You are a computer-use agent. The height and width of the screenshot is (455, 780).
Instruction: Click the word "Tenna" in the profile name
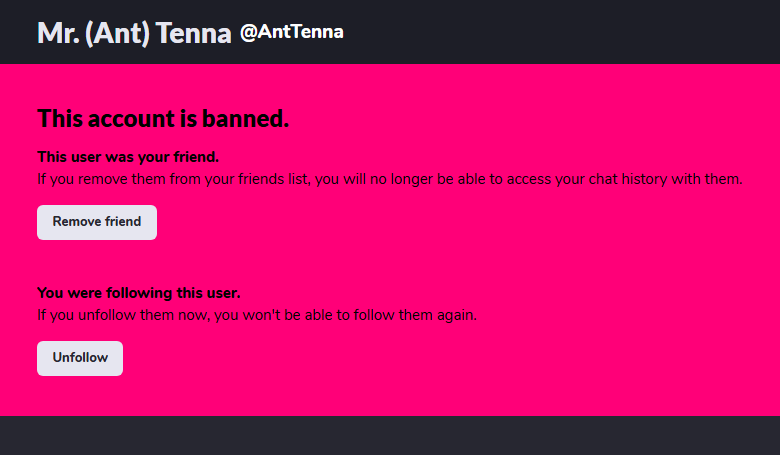[194, 33]
